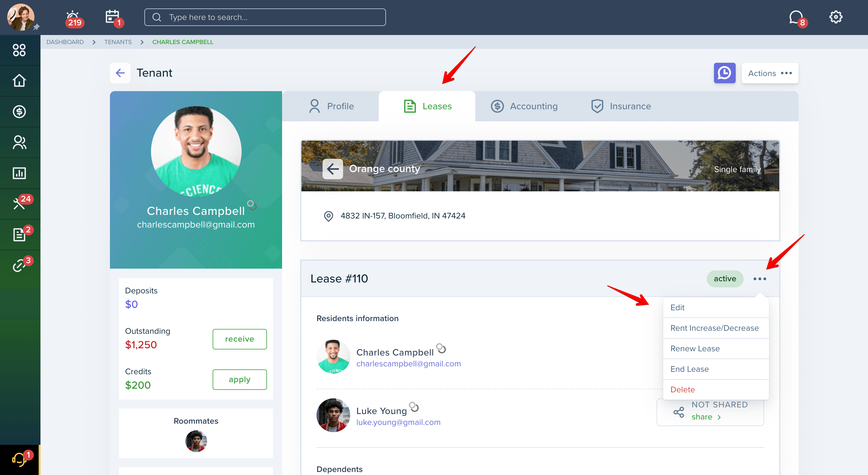
Task: Open the reports chart icon in sidebar
Action: click(x=19, y=173)
